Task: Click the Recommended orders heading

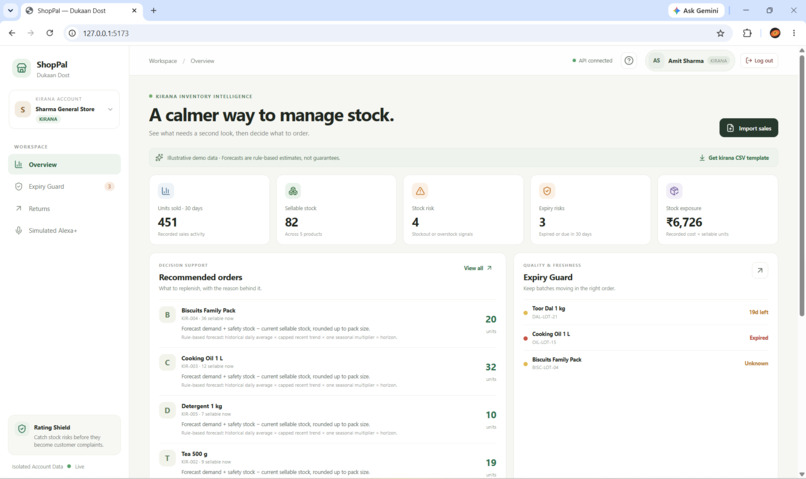Action: coord(200,278)
